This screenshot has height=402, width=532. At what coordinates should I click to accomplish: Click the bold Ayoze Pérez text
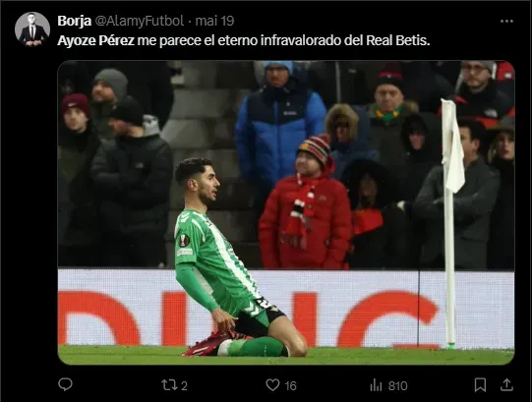click(x=96, y=40)
